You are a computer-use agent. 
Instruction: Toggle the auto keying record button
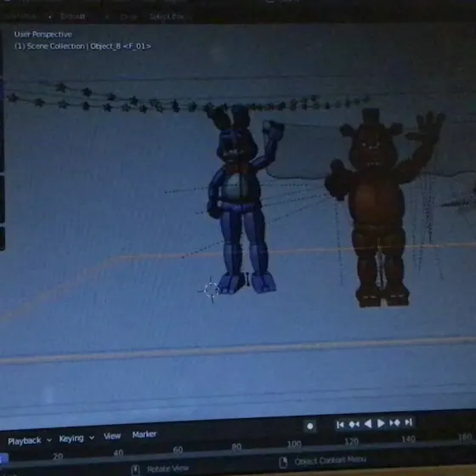(310, 426)
